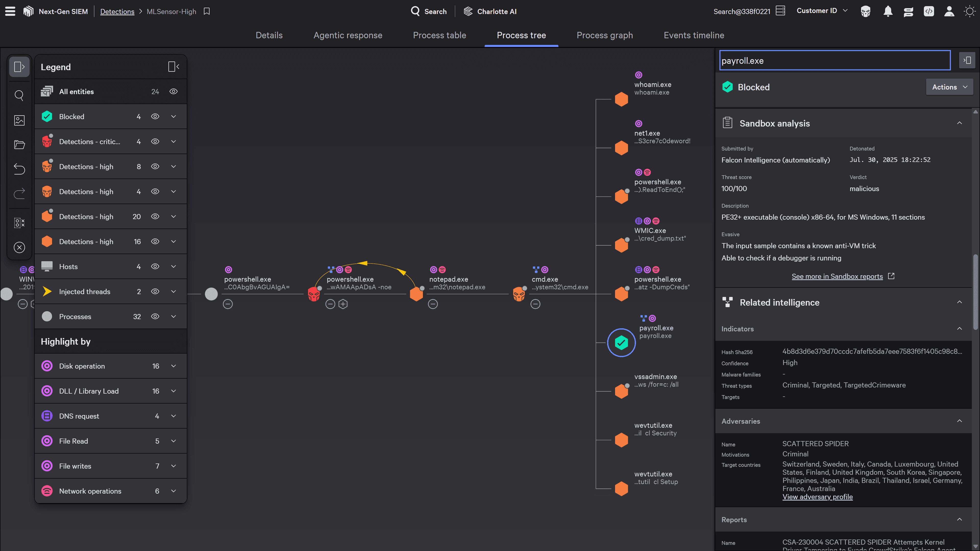Image resolution: width=980 pixels, height=551 pixels.
Task: Switch to the Events timeline tab
Action: (x=694, y=35)
